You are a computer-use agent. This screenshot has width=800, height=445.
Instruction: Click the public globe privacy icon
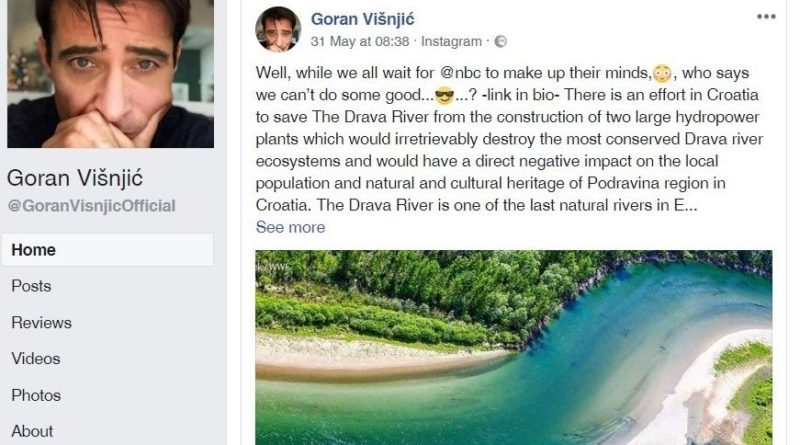point(501,41)
